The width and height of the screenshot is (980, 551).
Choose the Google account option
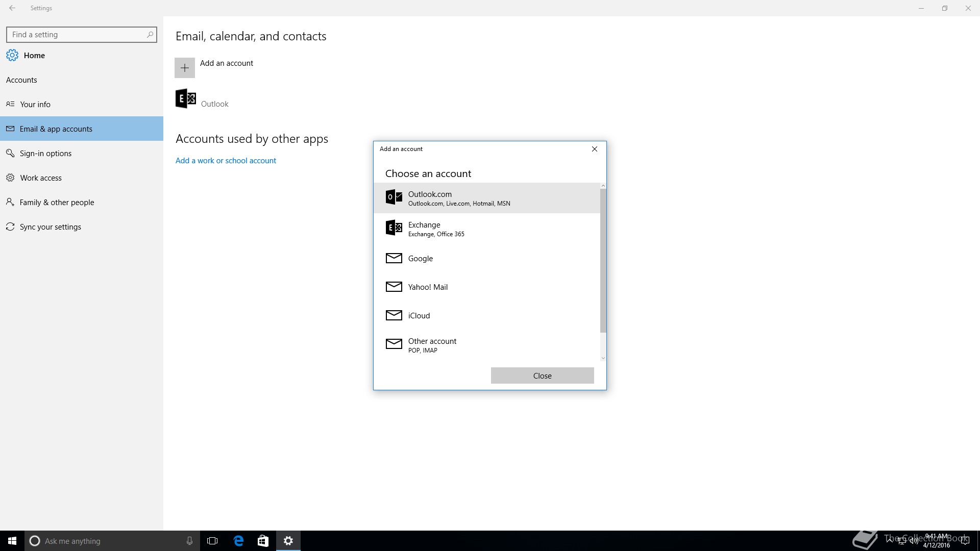pyautogui.click(x=487, y=258)
